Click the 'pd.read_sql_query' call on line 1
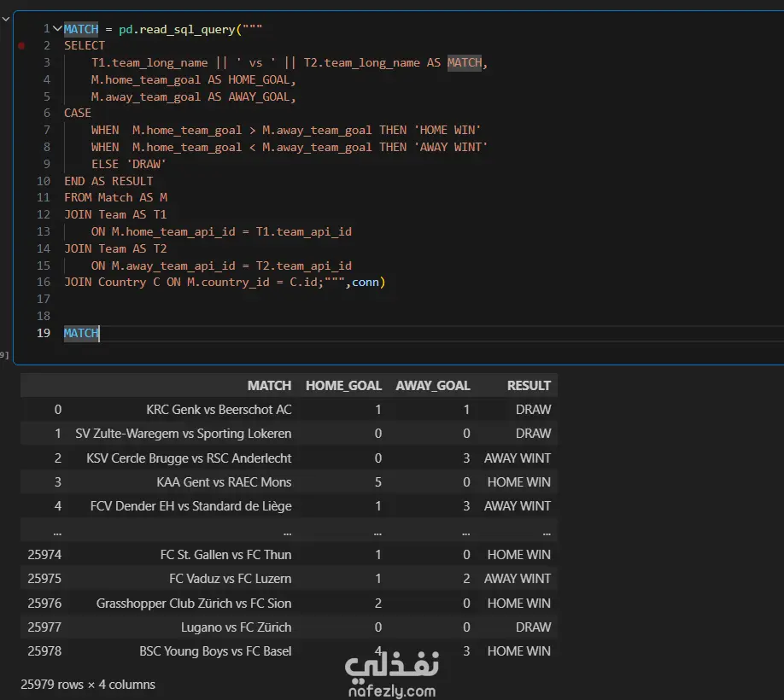784x700 pixels. click(177, 30)
